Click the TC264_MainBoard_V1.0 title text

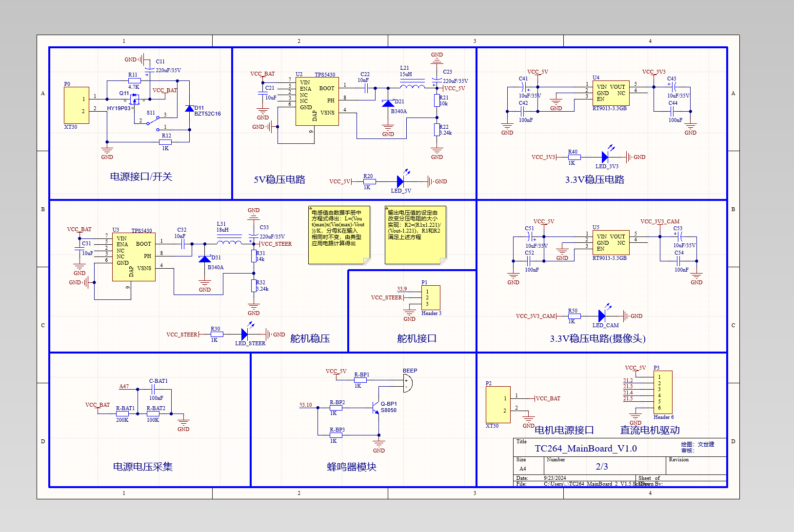[x=586, y=449]
